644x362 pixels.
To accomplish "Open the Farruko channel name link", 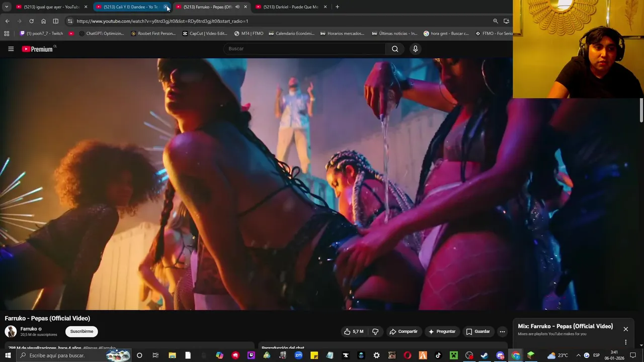I will (29, 329).
